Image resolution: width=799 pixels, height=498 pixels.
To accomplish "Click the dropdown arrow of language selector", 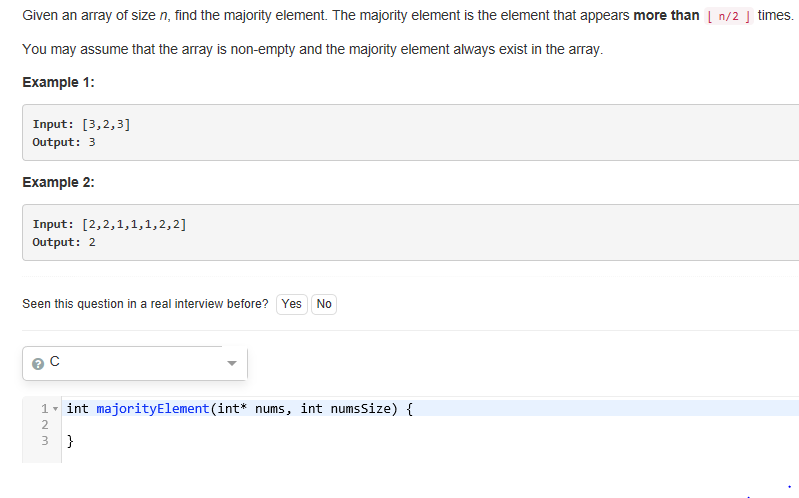I will point(232,363).
